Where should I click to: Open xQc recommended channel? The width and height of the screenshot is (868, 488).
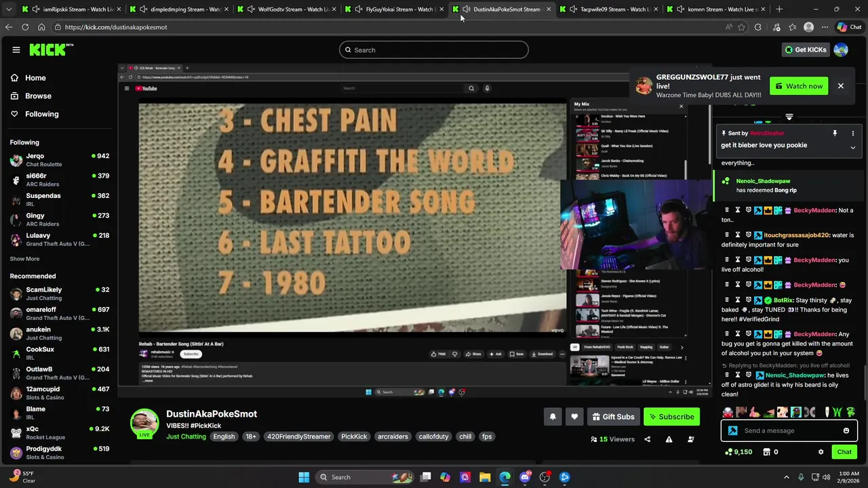tap(60, 432)
